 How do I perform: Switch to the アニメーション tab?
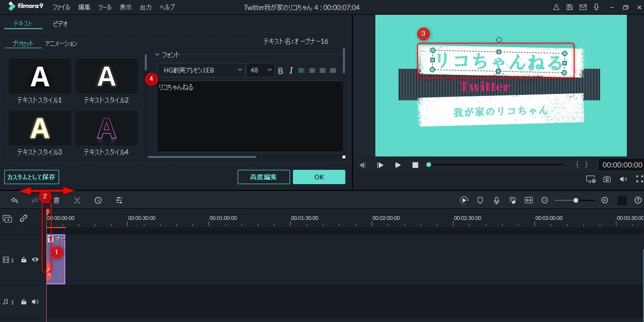pyautogui.click(x=61, y=43)
